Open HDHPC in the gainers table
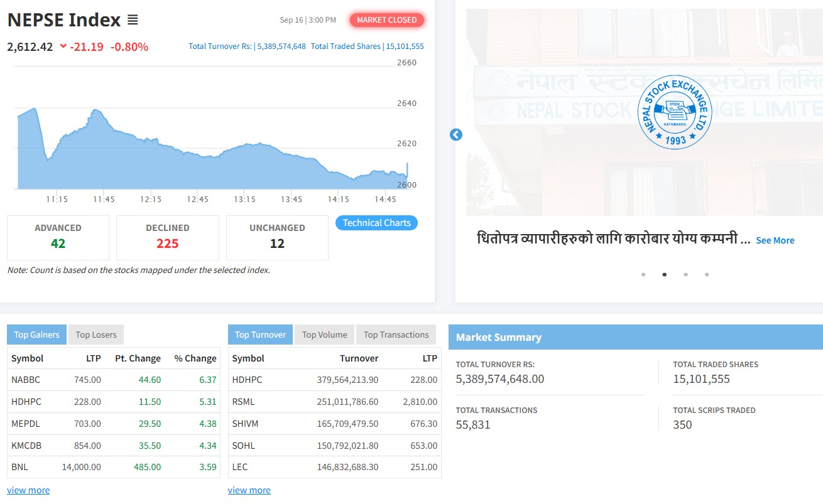This screenshot has height=504, width=823. click(26, 402)
